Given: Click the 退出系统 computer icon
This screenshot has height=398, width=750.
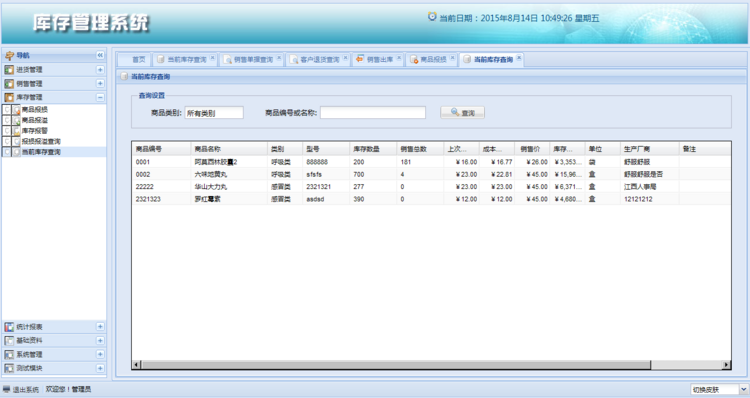Looking at the screenshot, I should pos(7,389).
